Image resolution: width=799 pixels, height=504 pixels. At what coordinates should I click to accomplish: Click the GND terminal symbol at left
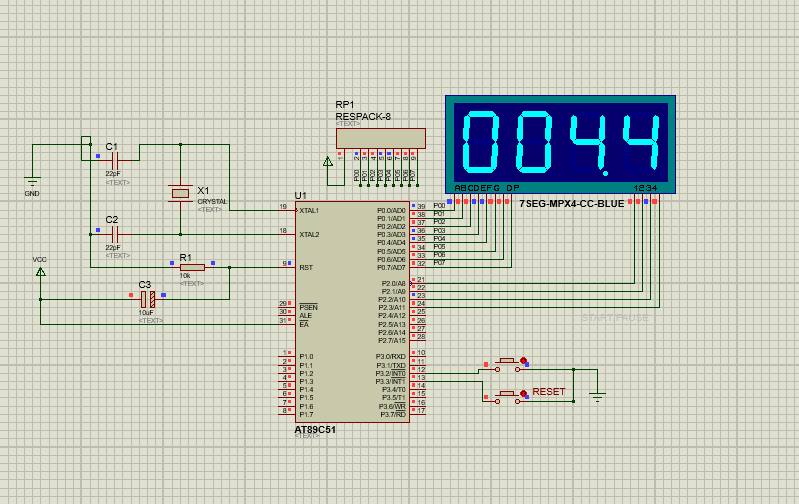32,181
